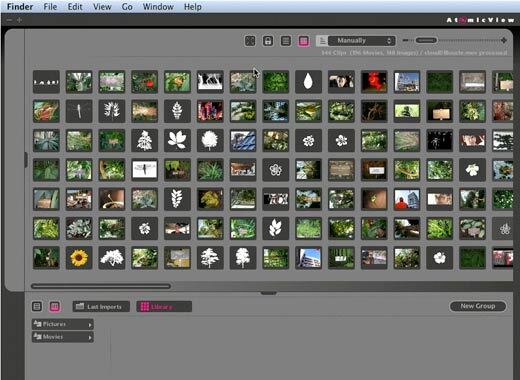
Task: Open the View menu
Action: (x=102, y=7)
